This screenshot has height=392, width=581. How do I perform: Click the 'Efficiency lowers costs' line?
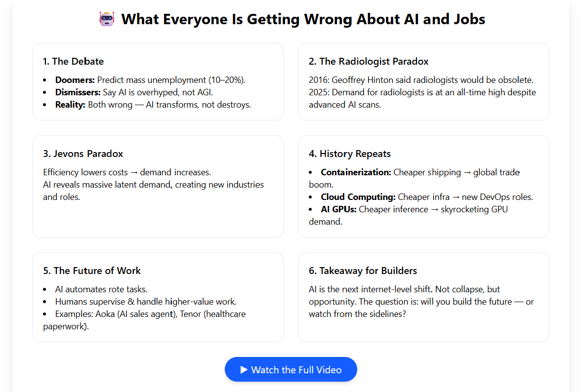(x=126, y=172)
